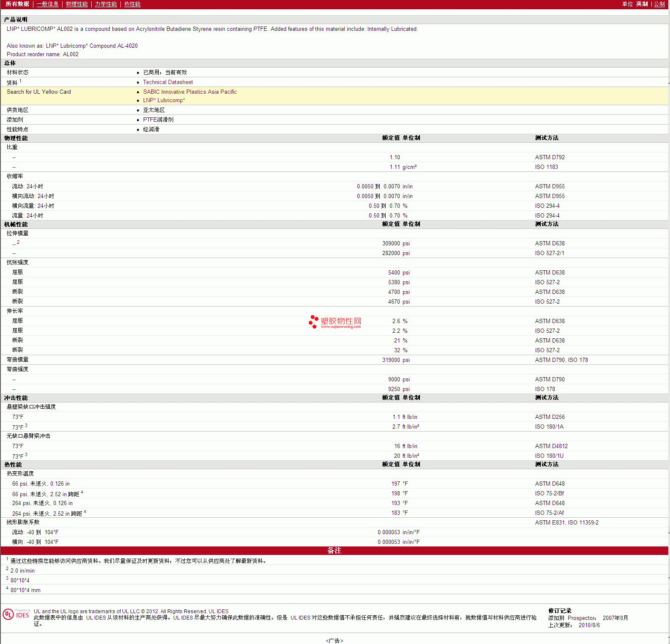Select ASTM E831, ISO 11359-2 method
670x644 pixels.
(x=567, y=523)
